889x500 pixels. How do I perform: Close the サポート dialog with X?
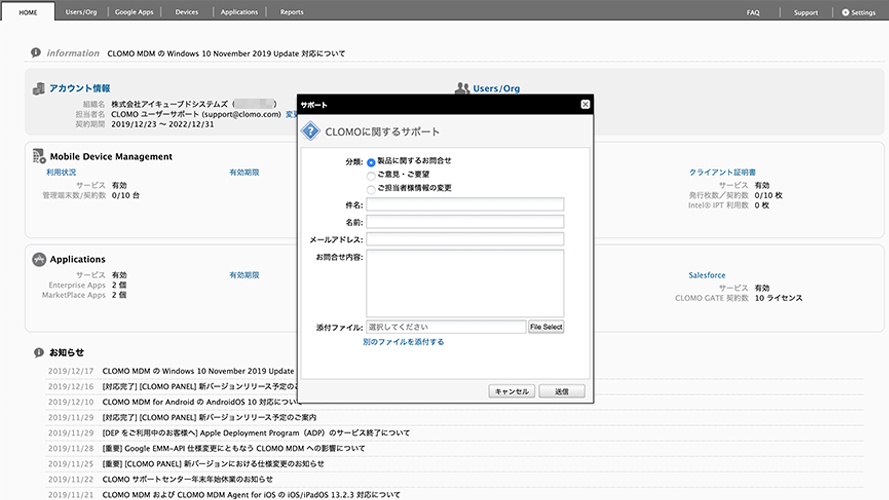(x=585, y=104)
